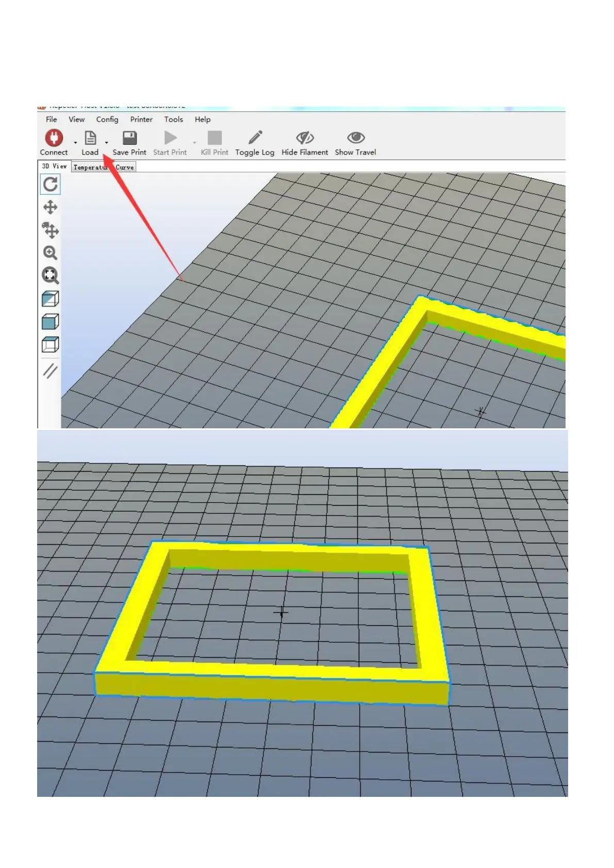Expand the dropdown arrow beside Connect
This screenshot has width=614, height=868.
(75, 143)
